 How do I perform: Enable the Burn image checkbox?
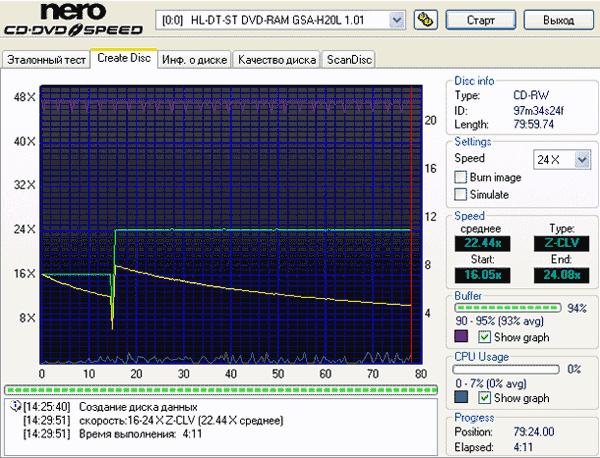click(460, 177)
